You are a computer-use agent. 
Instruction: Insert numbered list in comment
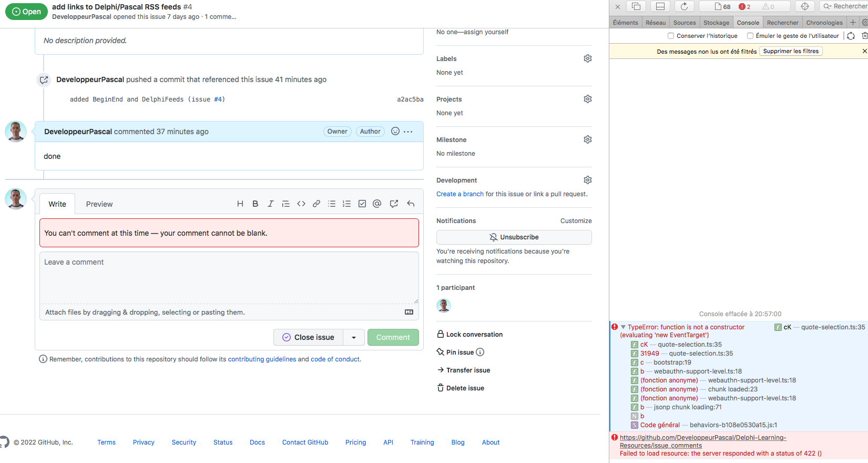[x=347, y=204]
